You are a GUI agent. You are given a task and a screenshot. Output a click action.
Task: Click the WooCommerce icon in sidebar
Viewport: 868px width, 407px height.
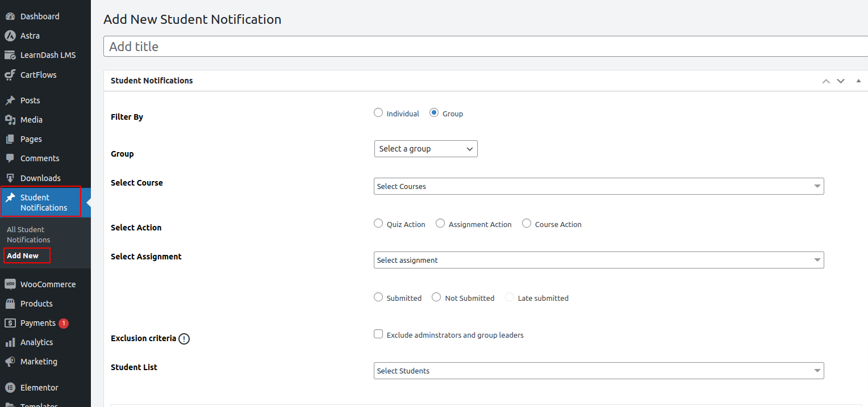point(10,284)
